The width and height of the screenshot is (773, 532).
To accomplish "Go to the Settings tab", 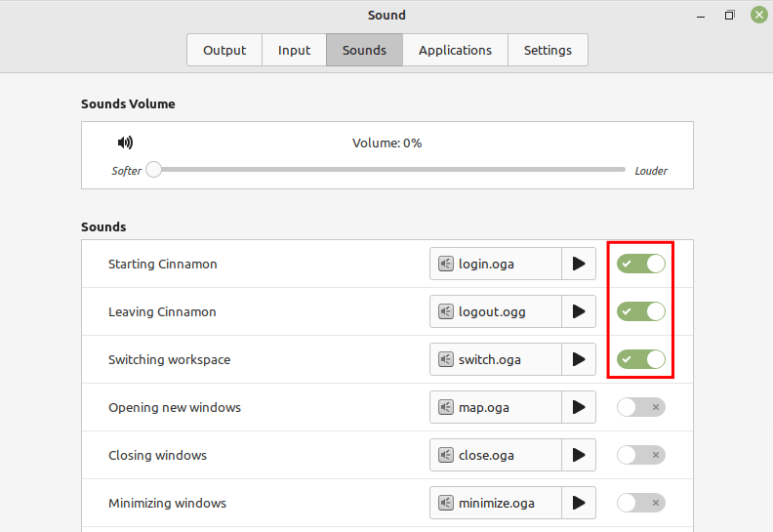I will tap(548, 50).
